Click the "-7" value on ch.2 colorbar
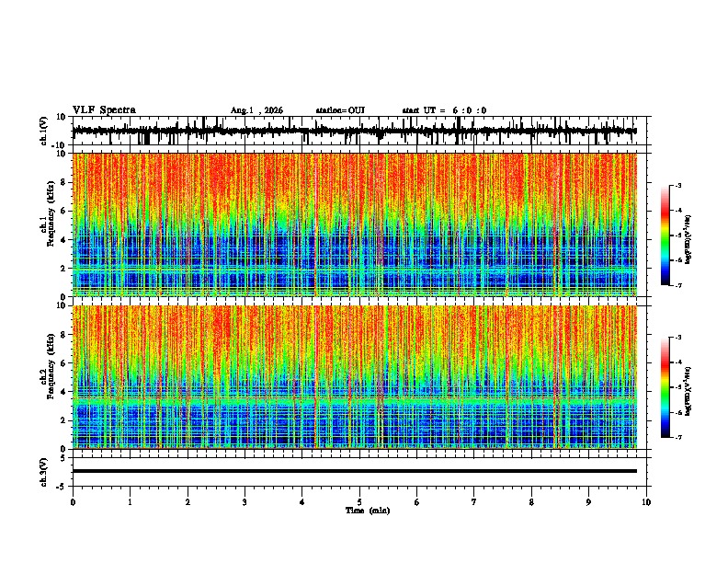The image size is (728, 563). pyautogui.click(x=677, y=437)
